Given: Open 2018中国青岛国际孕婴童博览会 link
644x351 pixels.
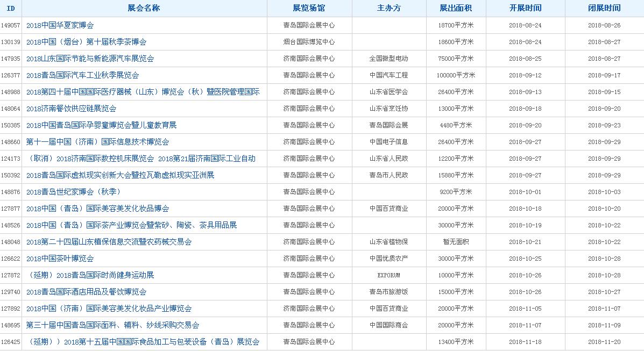Looking at the screenshot, I should click(102, 125).
